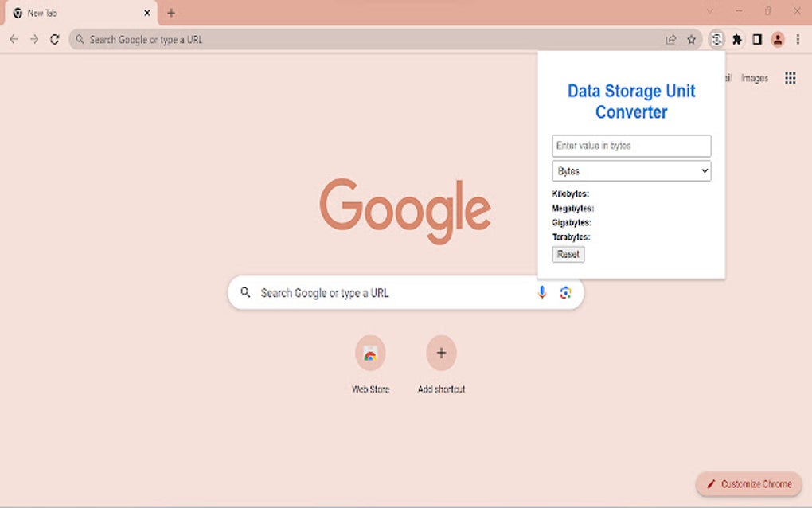Share this page via address bar icon
This screenshot has width=812, height=508.
(x=671, y=39)
